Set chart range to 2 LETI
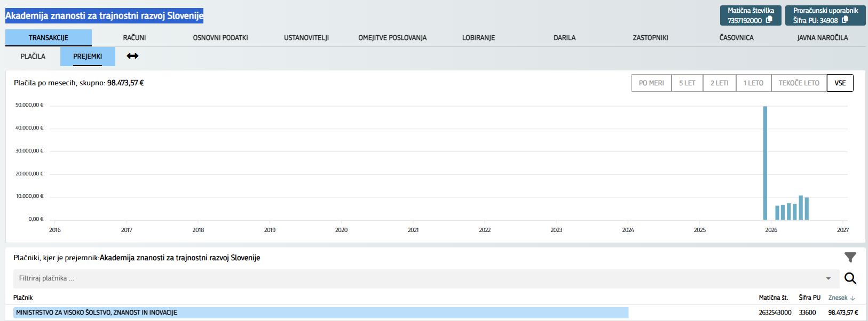 pyautogui.click(x=720, y=83)
